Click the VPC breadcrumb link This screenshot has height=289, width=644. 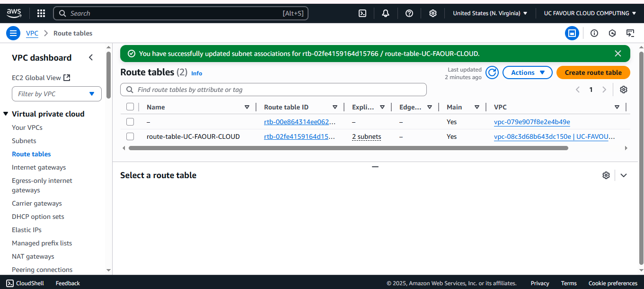32,33
